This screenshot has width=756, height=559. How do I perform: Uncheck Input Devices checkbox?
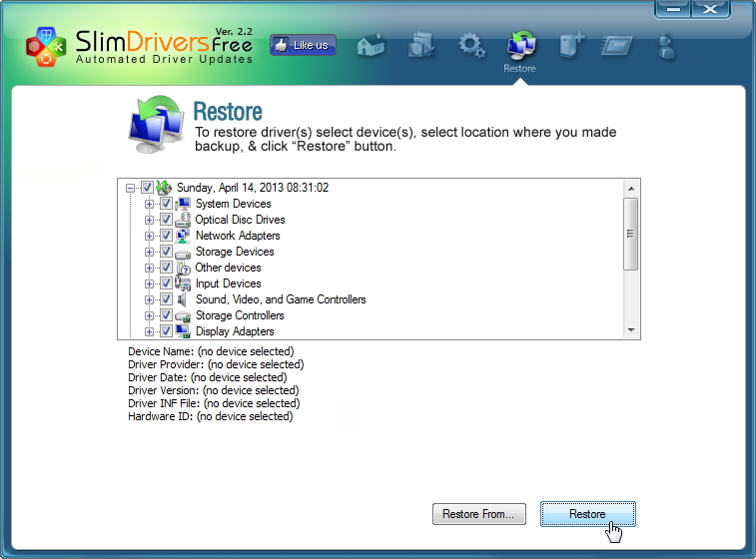pos(166,282)
